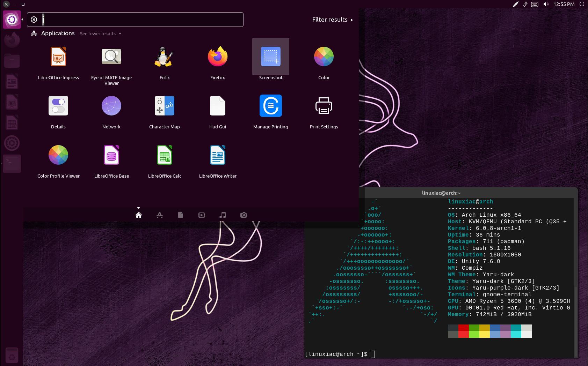Click the 'Memory: 742MiB / 3920MiB' terminal line
This screenshot has height=366, width=588.
click(x=489, y=314)
